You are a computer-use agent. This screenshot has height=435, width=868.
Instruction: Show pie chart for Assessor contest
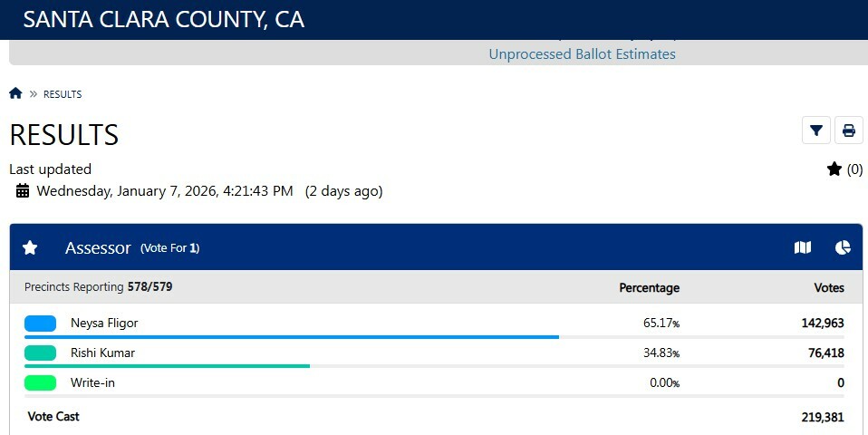tap(843, 247)
